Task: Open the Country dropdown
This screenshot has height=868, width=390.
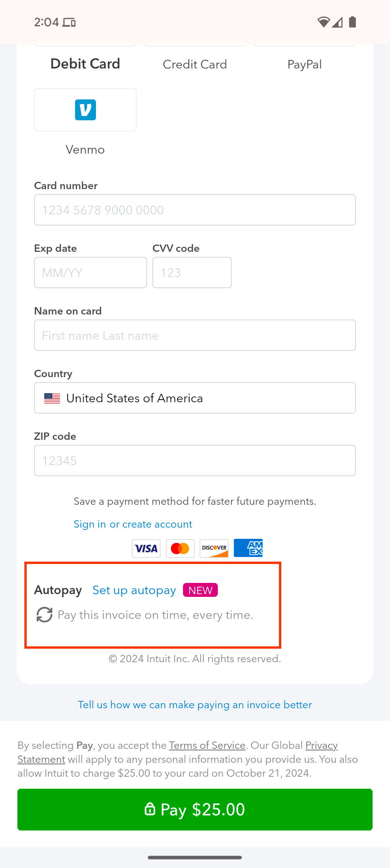Action: (195, 398)
